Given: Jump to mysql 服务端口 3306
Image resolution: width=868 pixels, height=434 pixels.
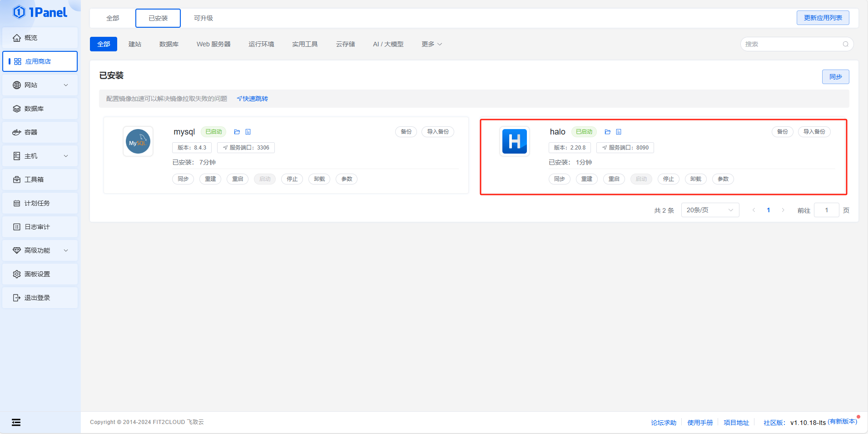Looking at the screenshot, I should pyautogui.click(x=246, y=148).
